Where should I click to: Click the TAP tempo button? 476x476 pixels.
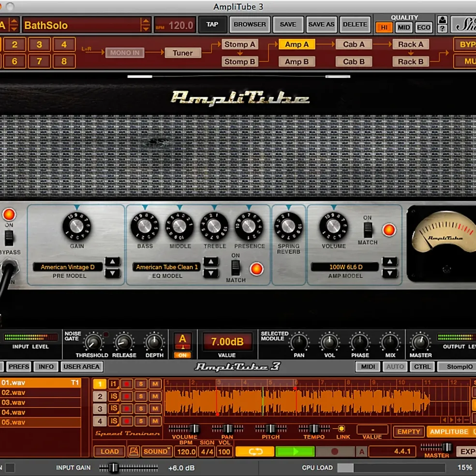212,24
